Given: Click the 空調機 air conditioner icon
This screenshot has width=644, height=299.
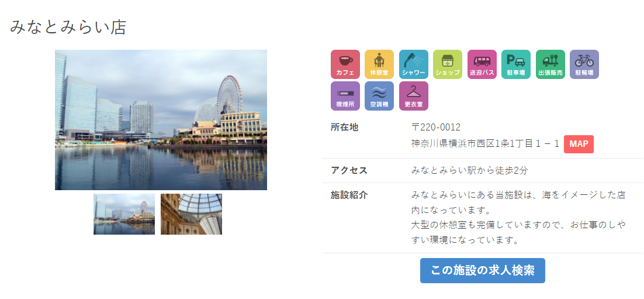Looking at the screenshot, I should (x=379, y=96).
